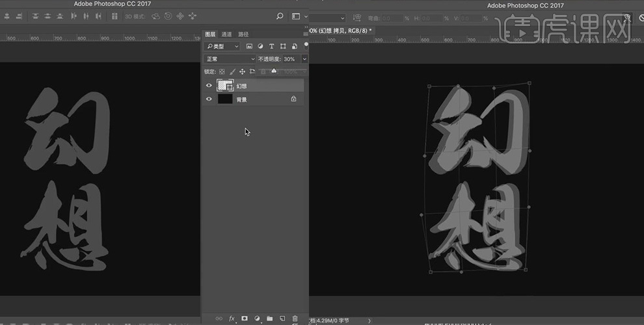Select the 幻想 layer thumbnail

click(x=225, y=85)
